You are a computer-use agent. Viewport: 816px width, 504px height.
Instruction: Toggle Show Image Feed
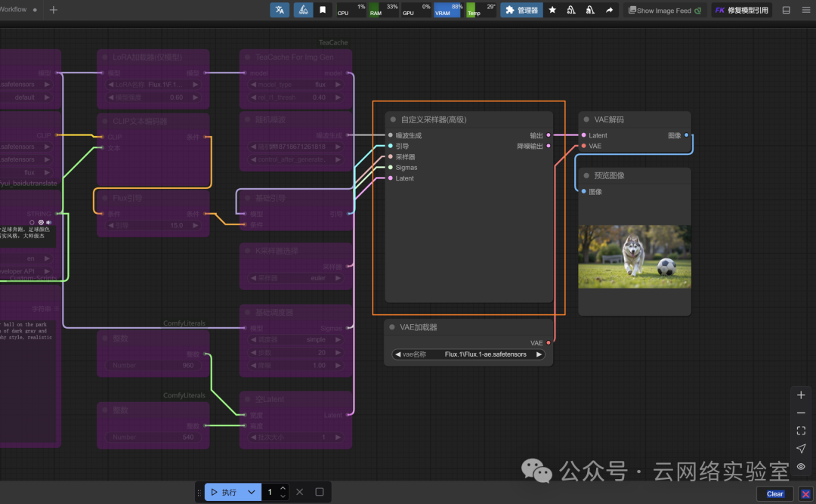pyautogui.click(x=665, y=11)
